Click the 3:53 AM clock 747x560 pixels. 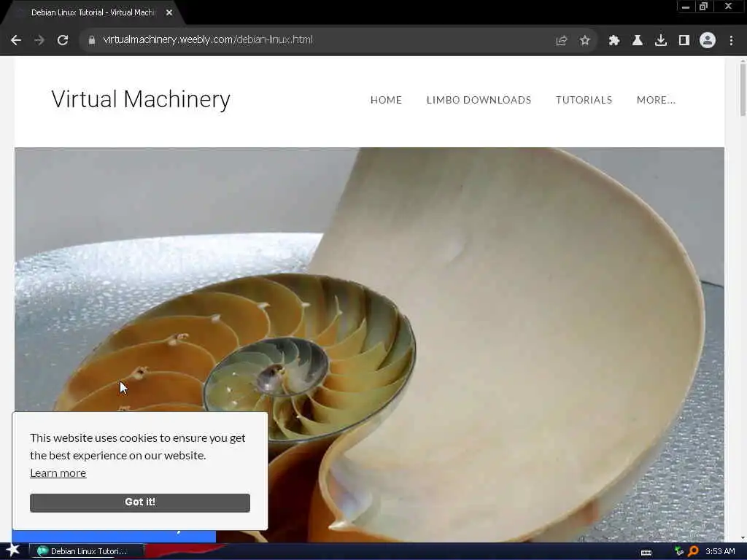coord(720,551)
